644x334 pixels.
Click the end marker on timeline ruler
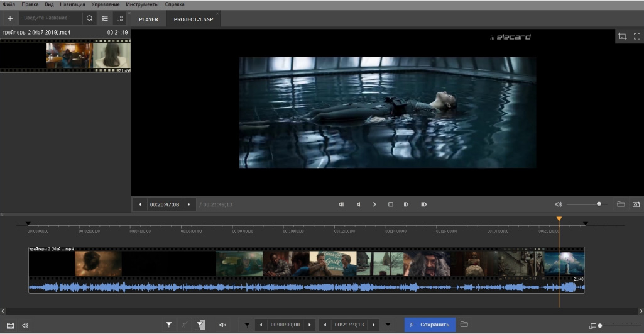tap(586, 223)
